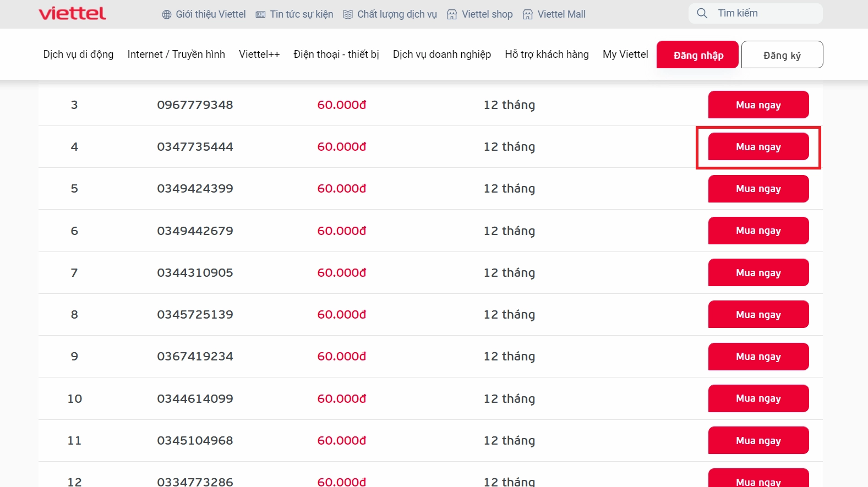
Task: Click the Đăng ký button
Action: click(782, 54)
